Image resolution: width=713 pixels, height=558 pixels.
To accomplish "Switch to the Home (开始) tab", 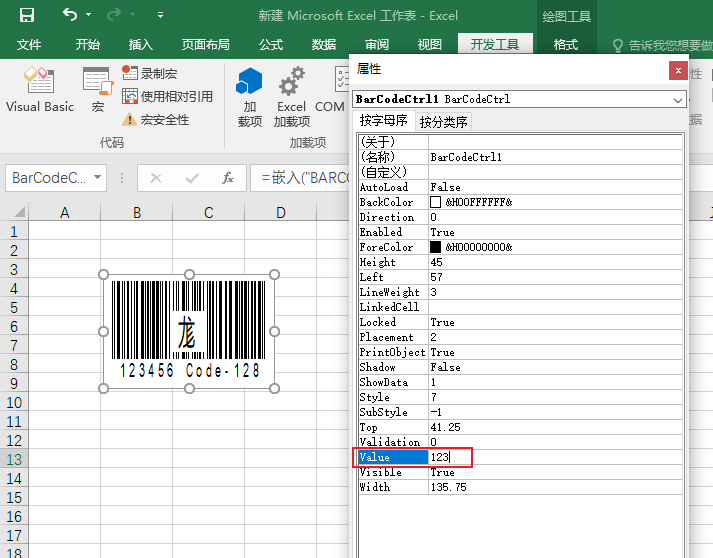I will [x=87, y=45].
